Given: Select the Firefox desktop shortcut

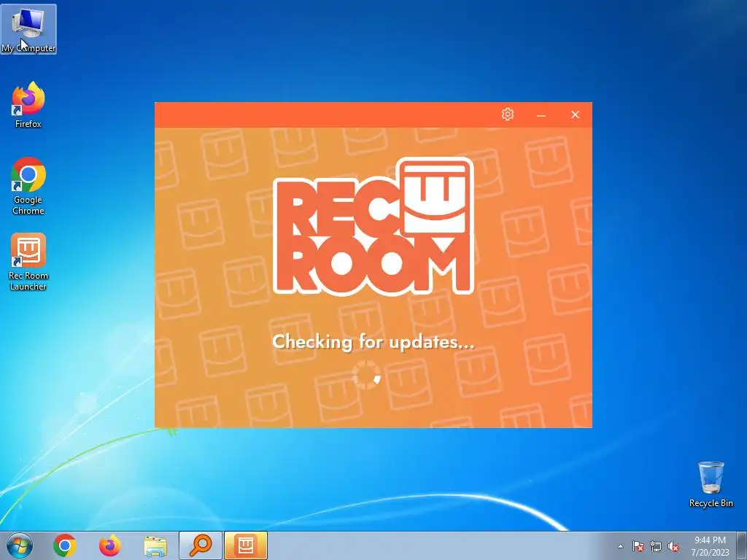Looking at the screenshot, I should tap(28, 105).
